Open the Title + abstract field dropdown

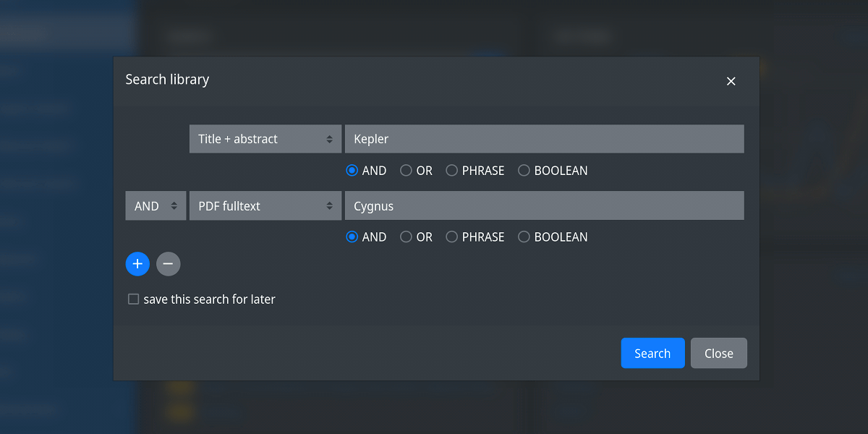pyautogui.click(x=265, y=139)
